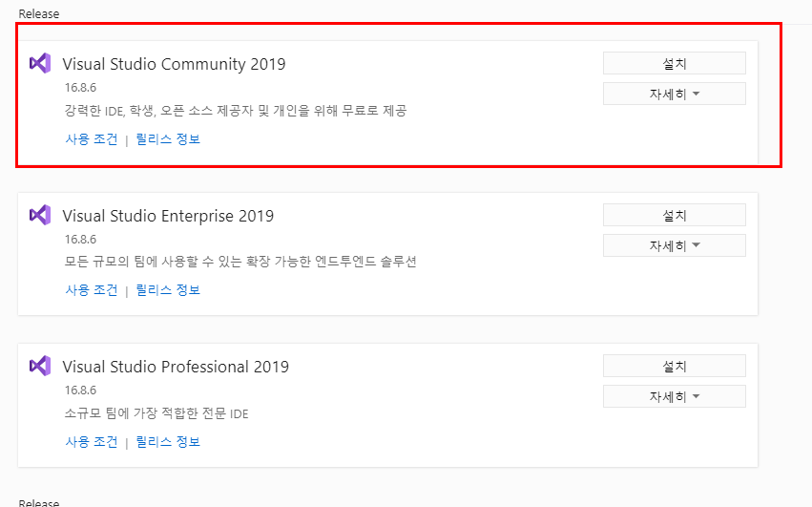Expand the 자세히 dropdown for Enterprise 2019
The width and height of the screenshot is (812, 507).
(675, 245)
